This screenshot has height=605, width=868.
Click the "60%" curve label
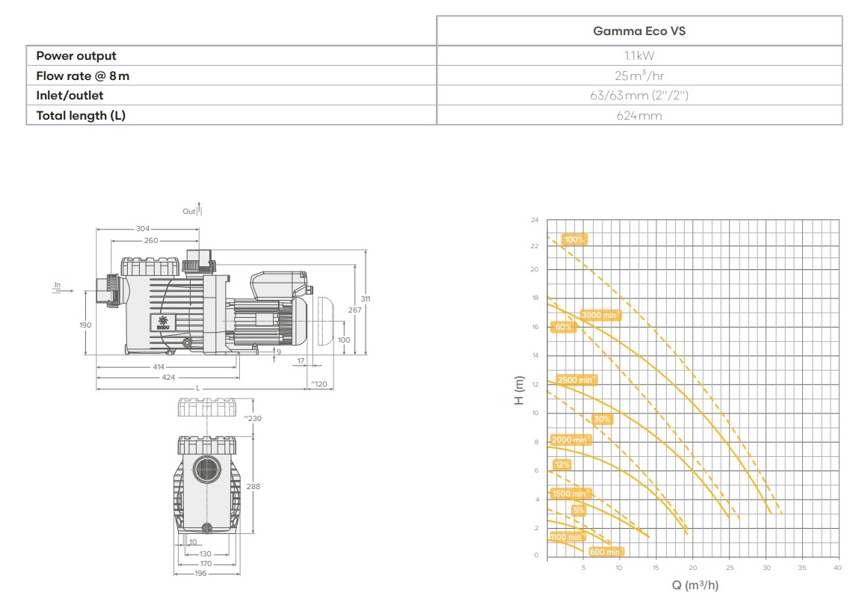pos(563,327)
